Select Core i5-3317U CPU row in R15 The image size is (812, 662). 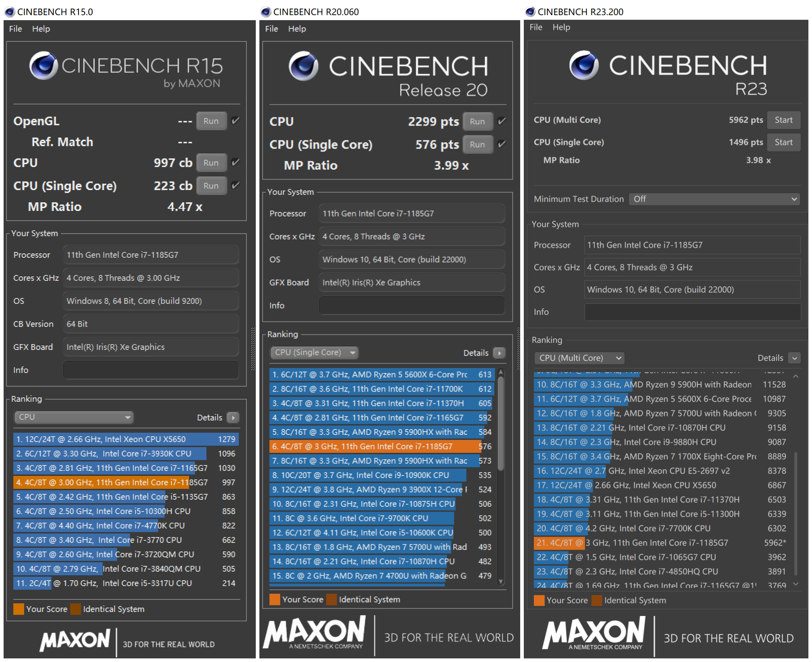[x=126, y=583]
